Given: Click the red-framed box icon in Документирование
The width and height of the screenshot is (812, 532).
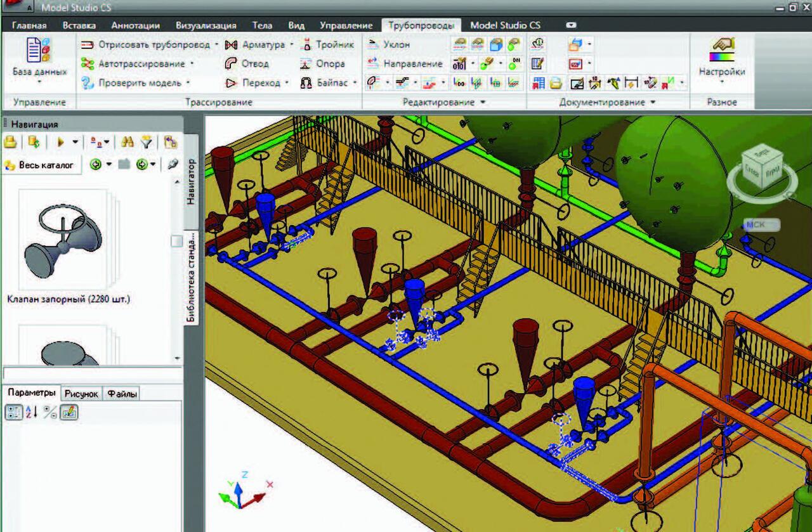Looking at the screenshot, I should click(x=575, y=63).
